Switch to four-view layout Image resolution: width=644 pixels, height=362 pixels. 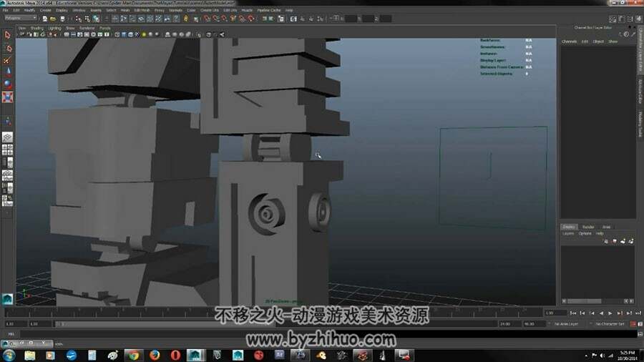[x=7, y=150]
